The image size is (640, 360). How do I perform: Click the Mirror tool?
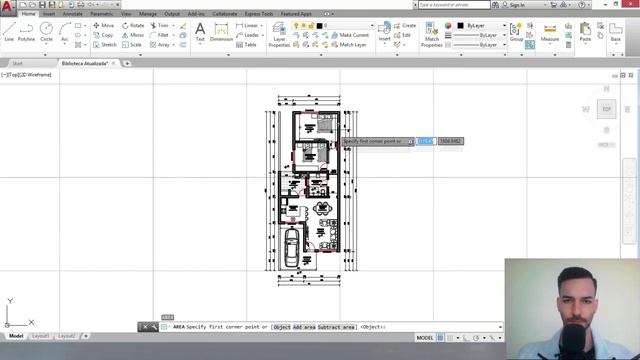(133, 35)
